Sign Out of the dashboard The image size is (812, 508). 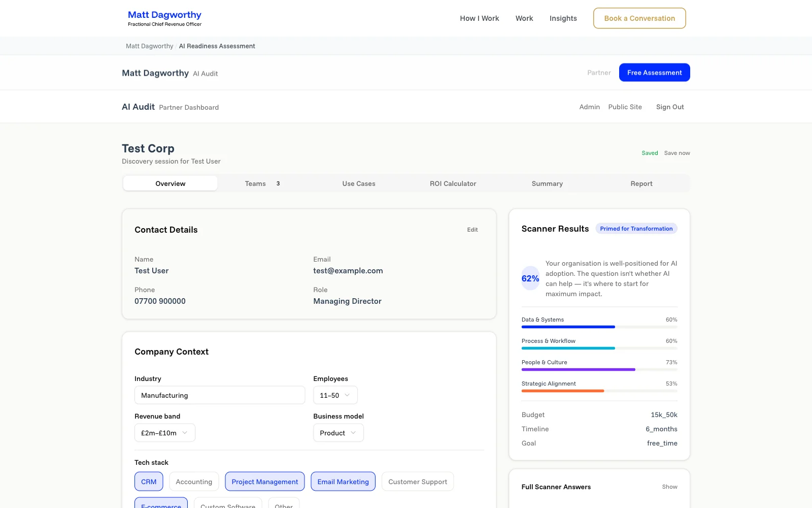(670, 107)
